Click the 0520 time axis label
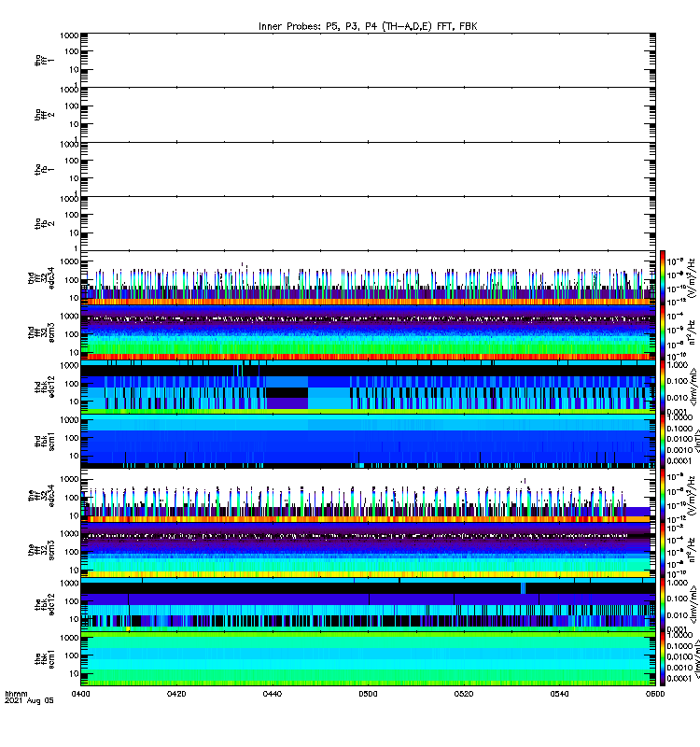This screenshot has height=747, width=700. [x=464, y=694]
